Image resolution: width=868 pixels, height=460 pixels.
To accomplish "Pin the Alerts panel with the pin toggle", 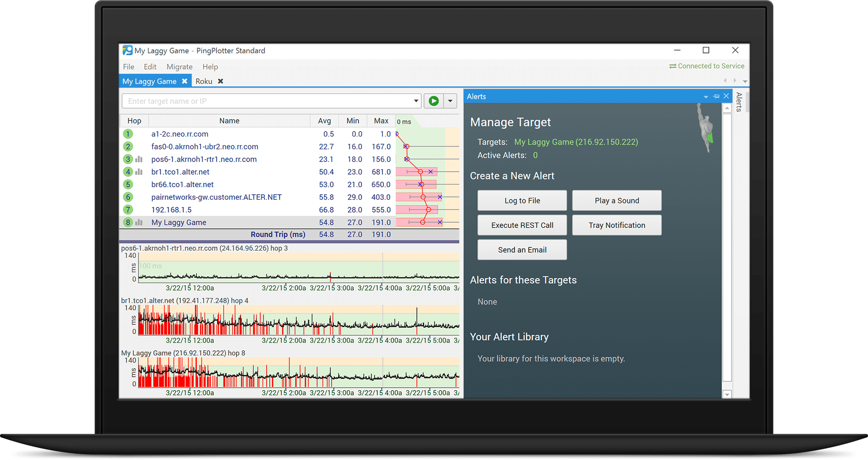I will [716, 96].
